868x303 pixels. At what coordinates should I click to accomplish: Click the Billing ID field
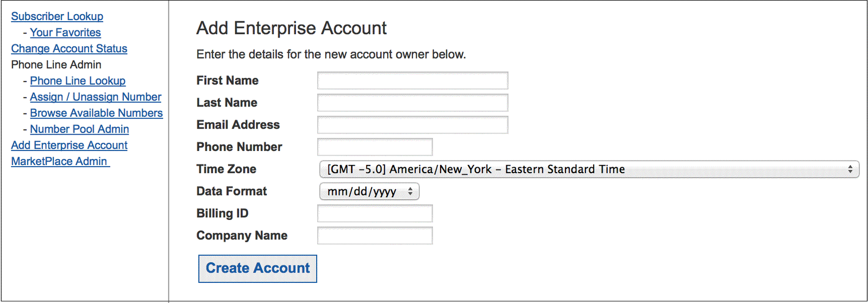pos(375,213)
